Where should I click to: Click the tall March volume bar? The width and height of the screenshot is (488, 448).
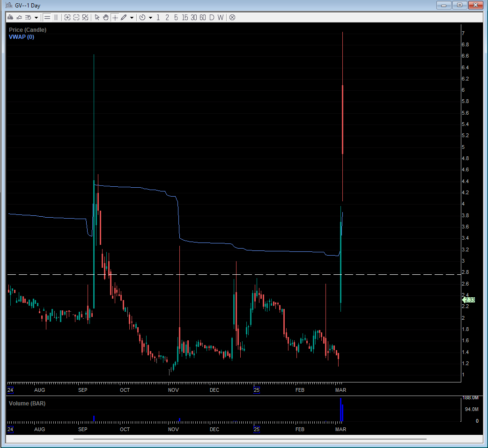pos(341,410)
